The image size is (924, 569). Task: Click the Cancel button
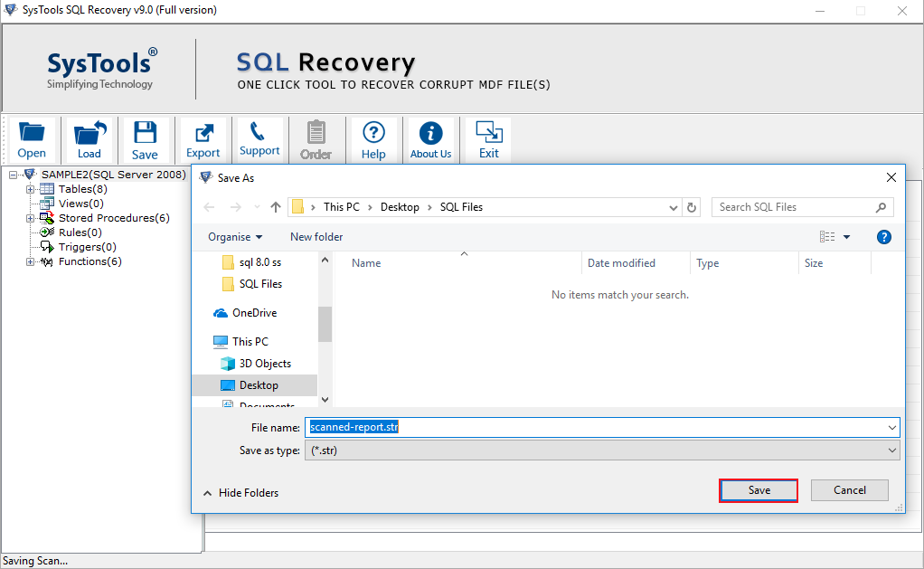click(x=849, y=490)
